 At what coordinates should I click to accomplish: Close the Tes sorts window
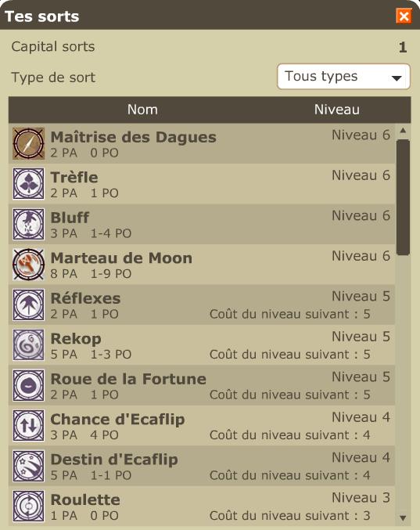[x=404, y=16]
